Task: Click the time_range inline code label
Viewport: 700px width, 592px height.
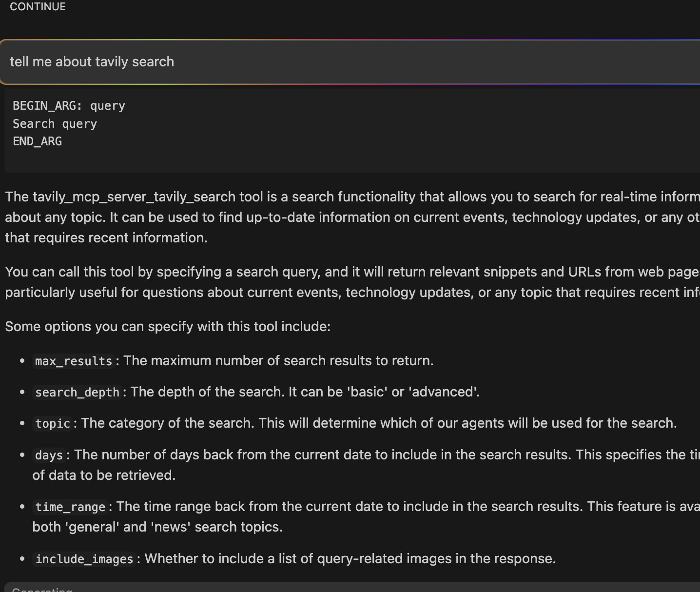Action: tap(70, 507)
